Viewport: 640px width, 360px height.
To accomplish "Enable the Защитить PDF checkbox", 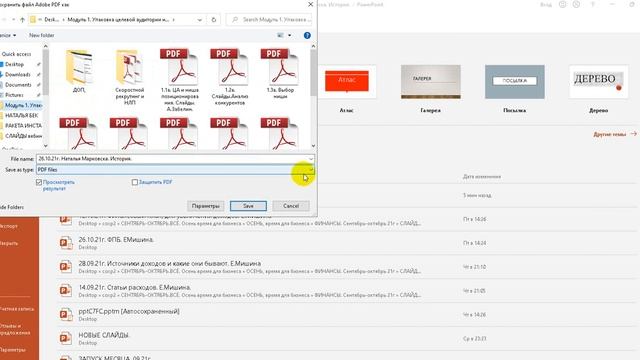I will [135, 182].
